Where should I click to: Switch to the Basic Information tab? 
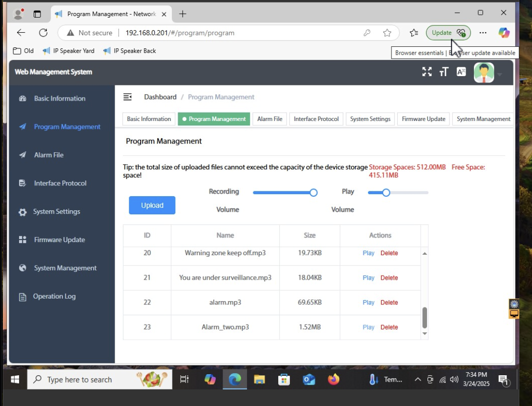pos(149,119)
